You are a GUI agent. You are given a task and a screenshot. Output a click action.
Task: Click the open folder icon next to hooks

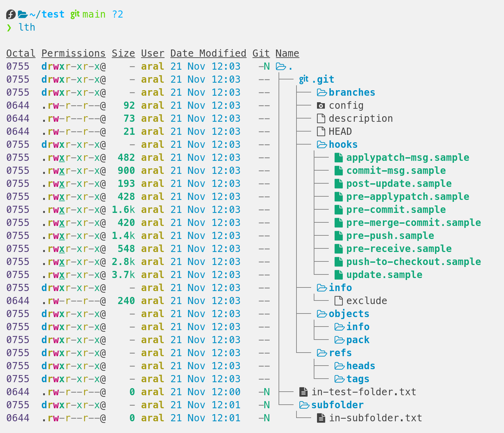[322, 144]
